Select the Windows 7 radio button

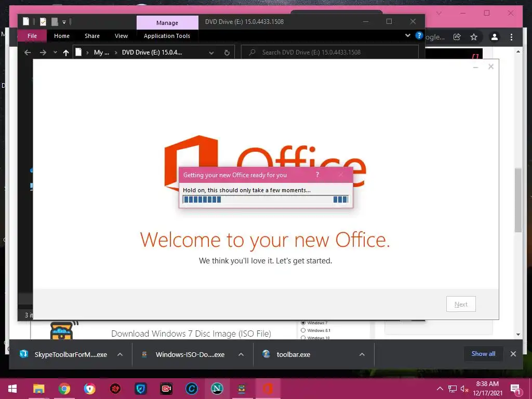(x=303, y=323)
